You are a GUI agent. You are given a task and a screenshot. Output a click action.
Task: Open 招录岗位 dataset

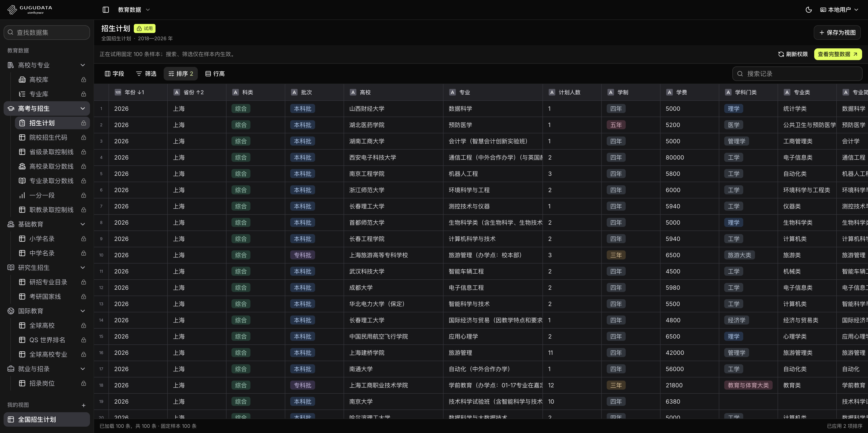point(52,384)
